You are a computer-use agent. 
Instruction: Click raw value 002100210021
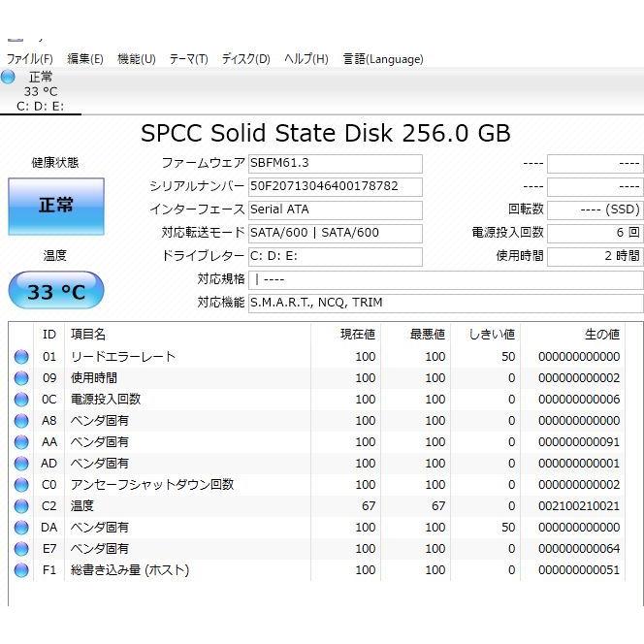point(579,506)
